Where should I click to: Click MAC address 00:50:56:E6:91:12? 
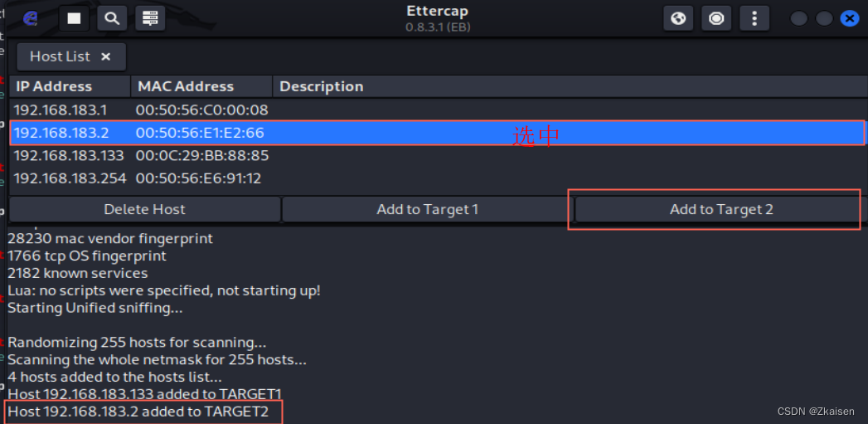click(x=199, y=178)
